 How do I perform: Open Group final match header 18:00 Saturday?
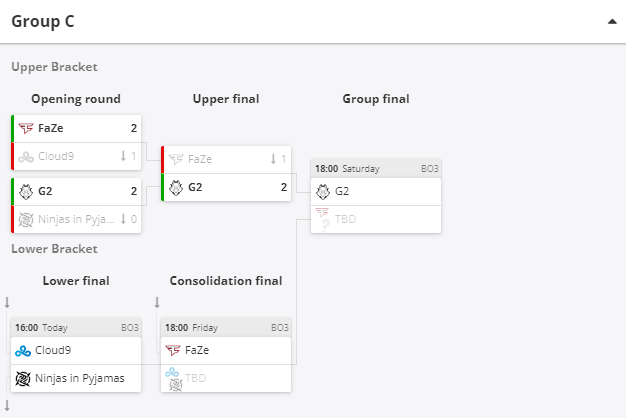(x=376, y=168)
